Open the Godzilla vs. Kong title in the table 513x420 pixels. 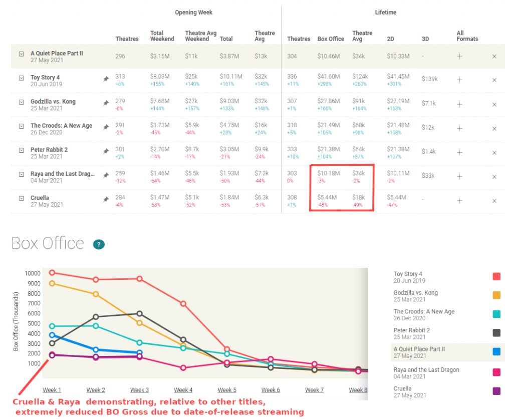(x=53, y=101)
